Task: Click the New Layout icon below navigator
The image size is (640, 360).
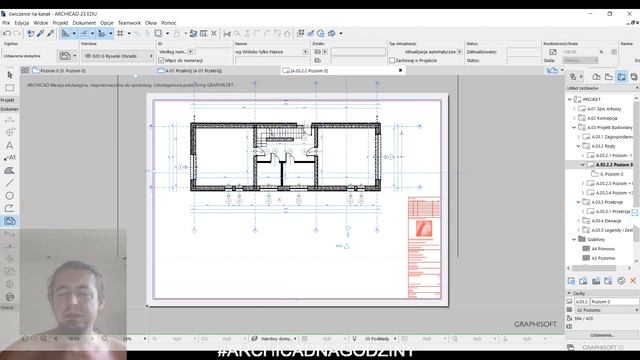Action: point(571,281)
